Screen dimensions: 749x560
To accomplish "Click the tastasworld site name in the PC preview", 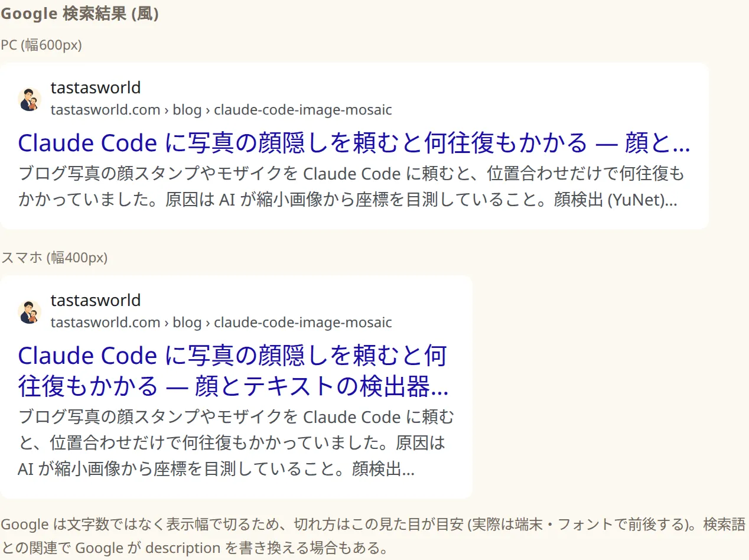I will (96, 87).
